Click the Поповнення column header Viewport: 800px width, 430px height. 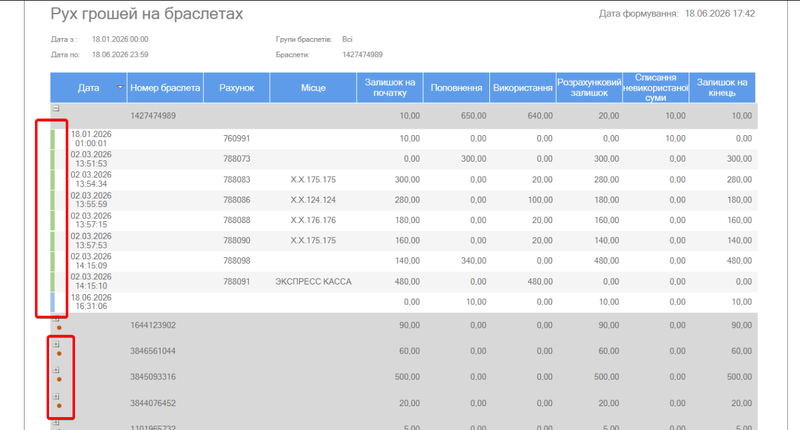pos(456,88)
